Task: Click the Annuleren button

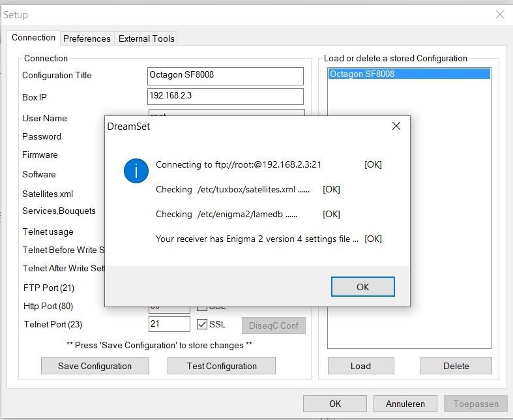Action: [405, 404]
